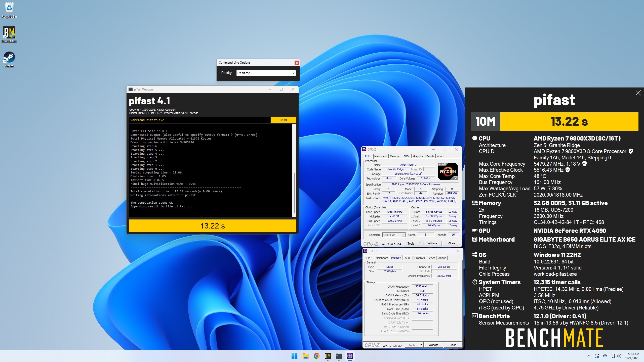
Task: Click the CAS# Latency 34.0 clocks value
Action: pos(422,295)
